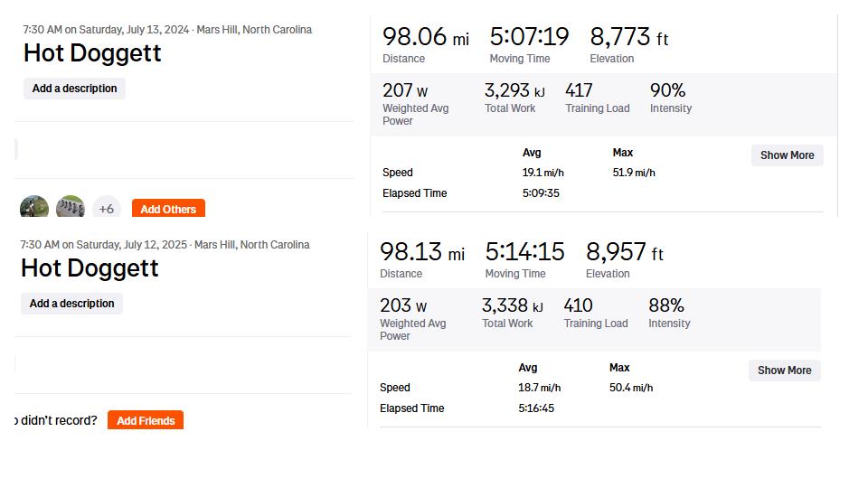Click the 88% Intensity value
This screenshot has height=488, width=868.
pos(665,305)
